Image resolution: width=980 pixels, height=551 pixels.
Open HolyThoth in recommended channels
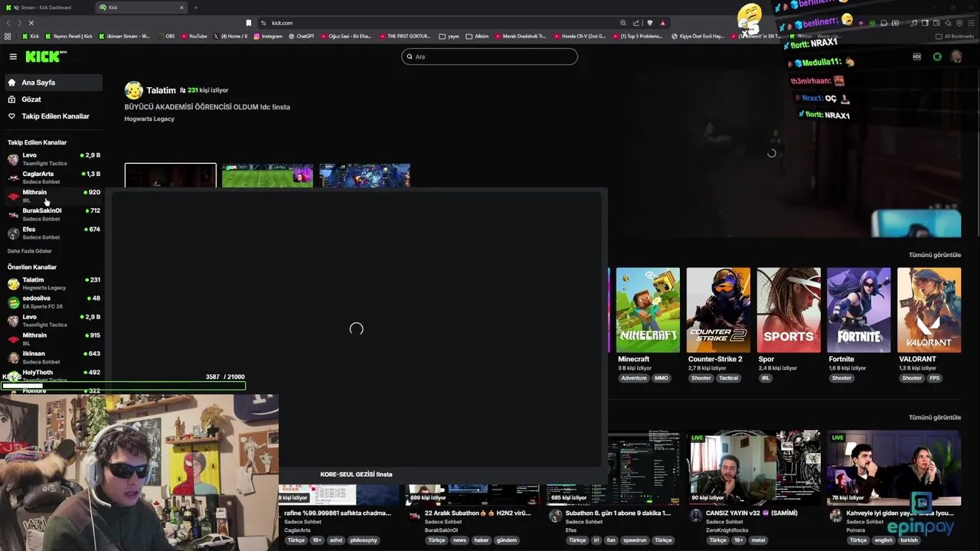[54, 376]
